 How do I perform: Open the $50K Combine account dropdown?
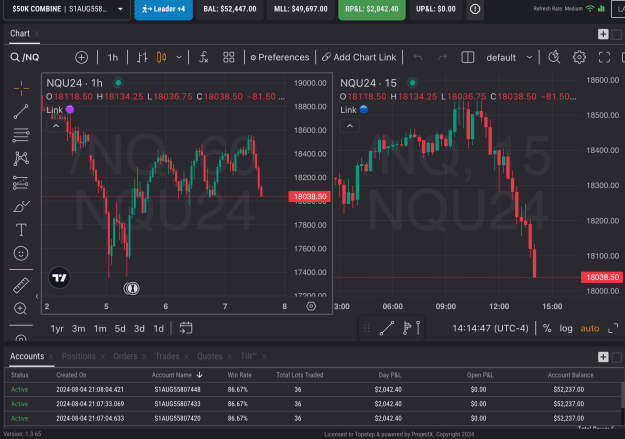pos(67,9)
